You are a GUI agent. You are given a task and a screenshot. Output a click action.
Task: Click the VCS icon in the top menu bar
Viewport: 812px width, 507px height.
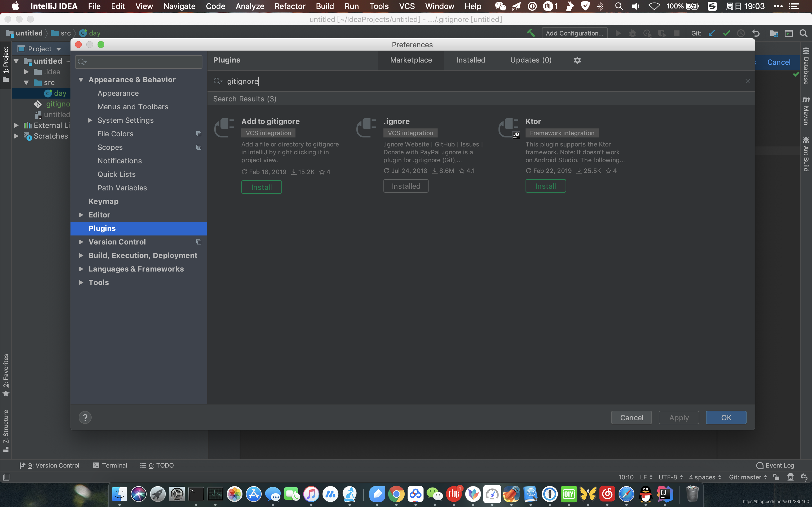[x=407, y=6]
